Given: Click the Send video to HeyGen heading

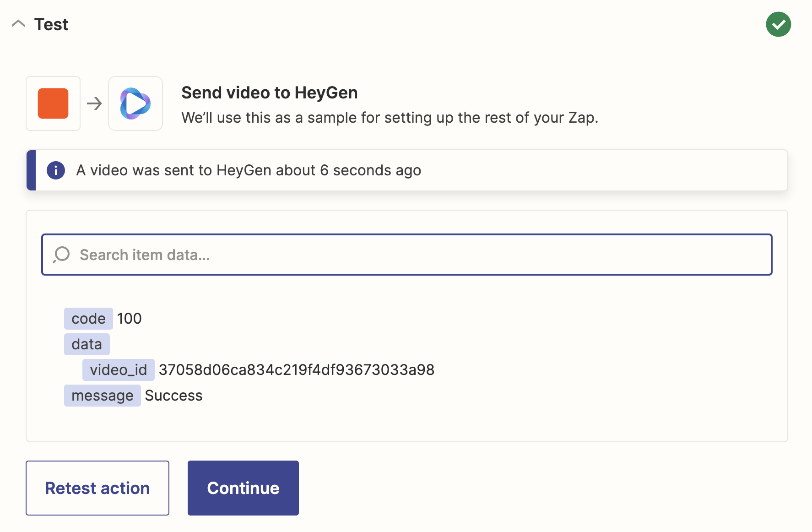Looking at the screenshot, I should (270, 92).
